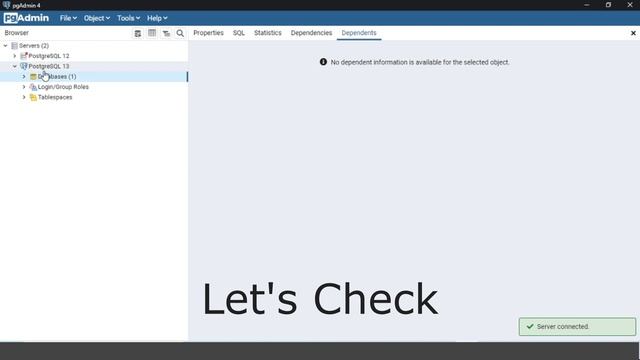Expand the PostgreSQL 12 server node
Image resolution: width=640 pixels, height=360 pixels.
pyautogui.click(x=15, y=56)
